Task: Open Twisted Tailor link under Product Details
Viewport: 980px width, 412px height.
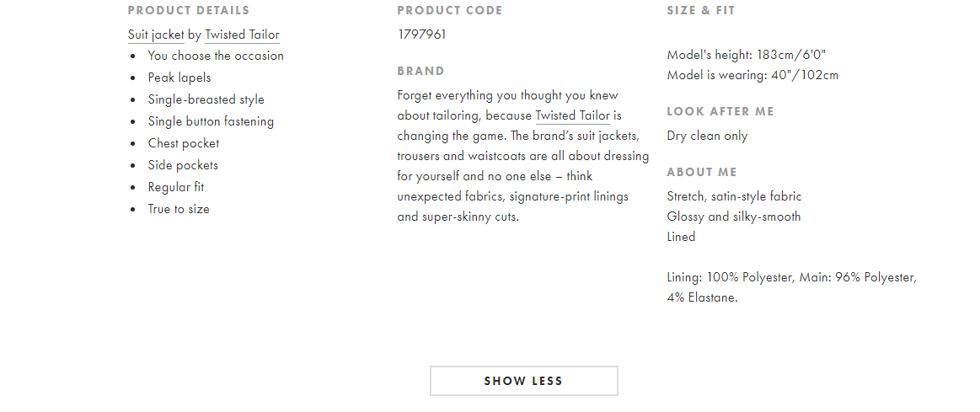Action: point(242,35)
